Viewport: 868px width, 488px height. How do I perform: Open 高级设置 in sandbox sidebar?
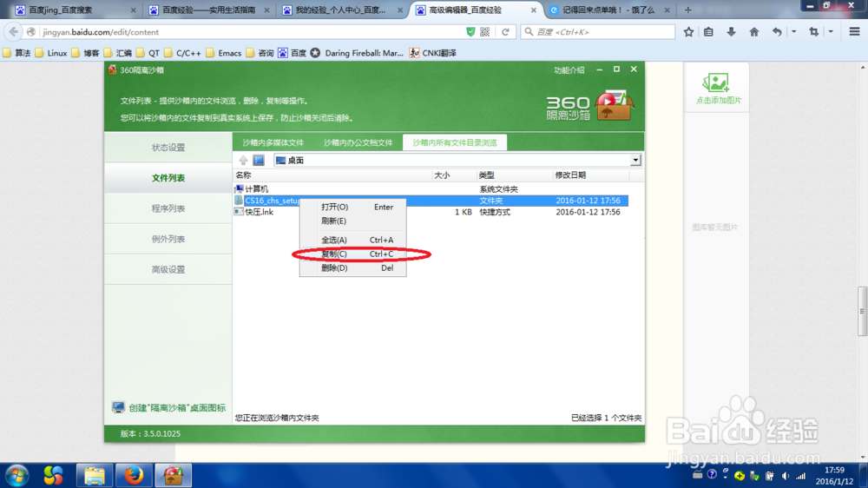168,269
